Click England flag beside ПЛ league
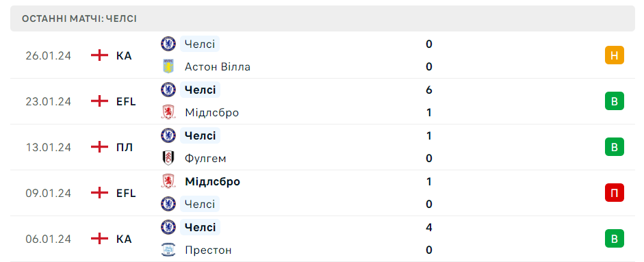Image resolution: width=644 pixels, height=262 pixels. pyautogui.click(x=99, y=147)
